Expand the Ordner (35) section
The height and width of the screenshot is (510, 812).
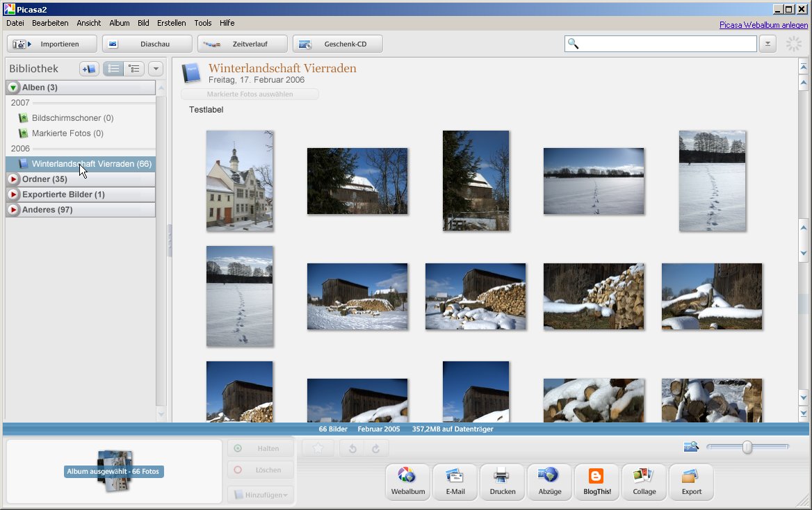(13, 179)
